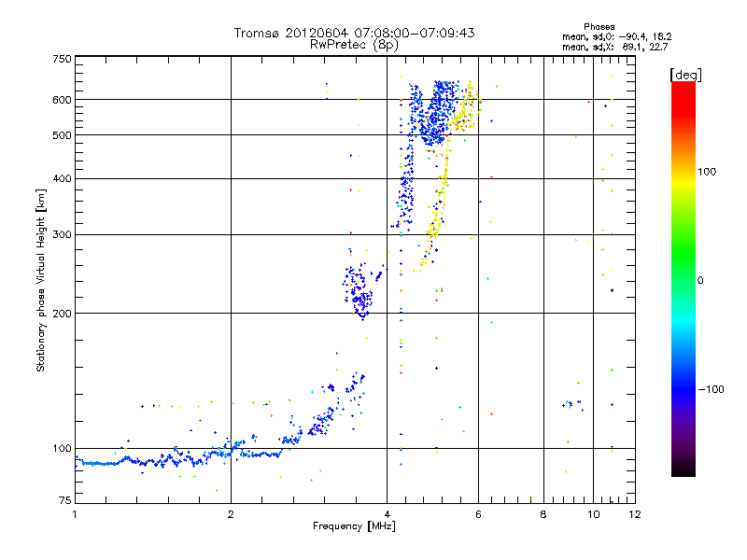Click the y-axis '200' tick label
The height and width of the screenshot is (560, 747).
coord(63,314)
